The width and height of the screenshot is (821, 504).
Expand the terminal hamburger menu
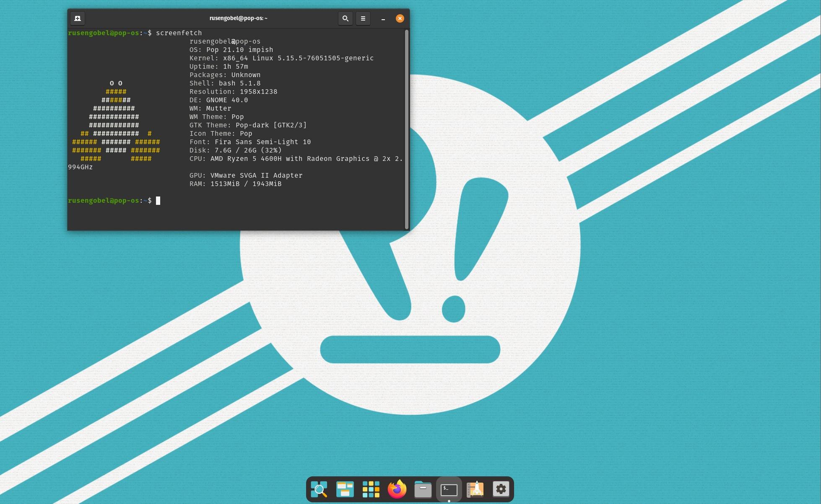(x=363, y=18)
